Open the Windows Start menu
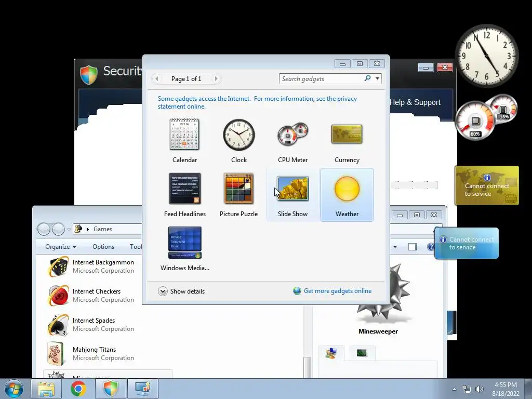The height and width of the screenshot is (399, 532). (x=14, y=389)
